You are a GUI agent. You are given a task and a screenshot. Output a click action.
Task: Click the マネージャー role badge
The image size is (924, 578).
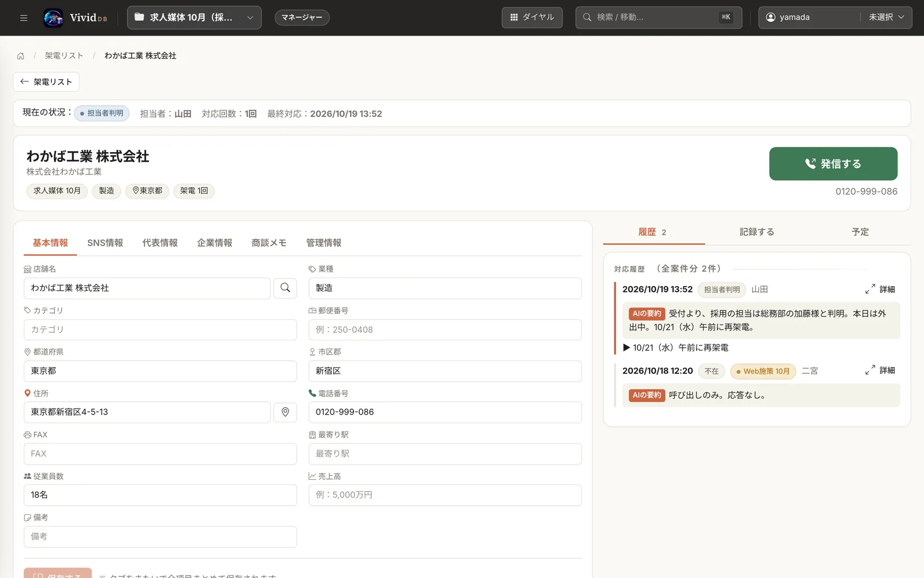pos(302,17)
